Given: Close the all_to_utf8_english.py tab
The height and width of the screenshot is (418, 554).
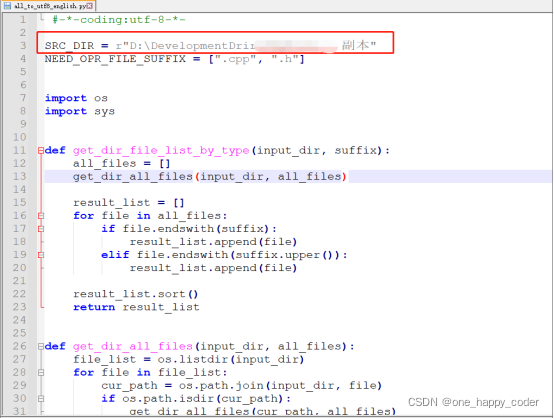Looking at the screenshot, I should [x=90, y=6].
